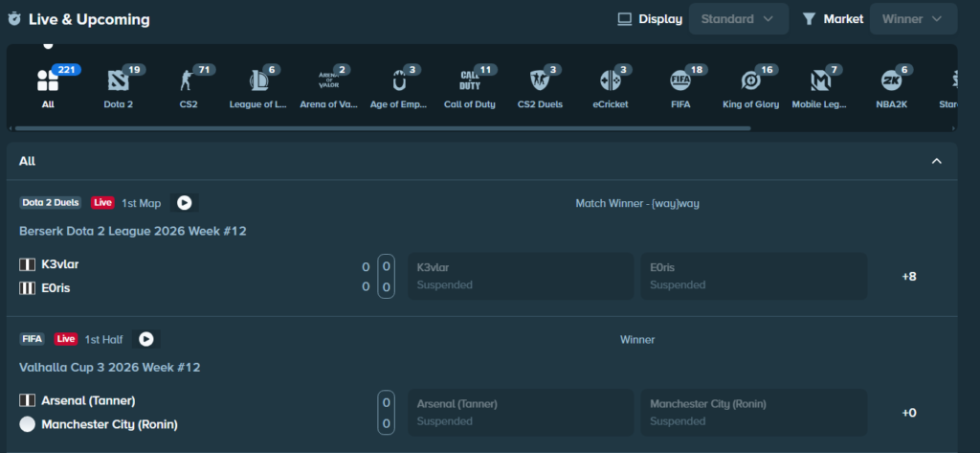Choose the League of Legends icon
980x453 pixels.
click(258, 81)
